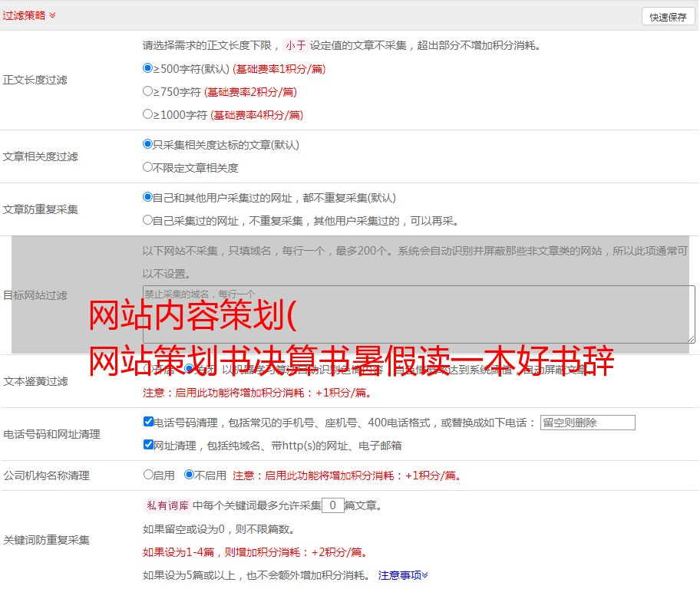Select the ≥500字符 default length option
This screenshot has height=589, width=700.
pos(148,68)
